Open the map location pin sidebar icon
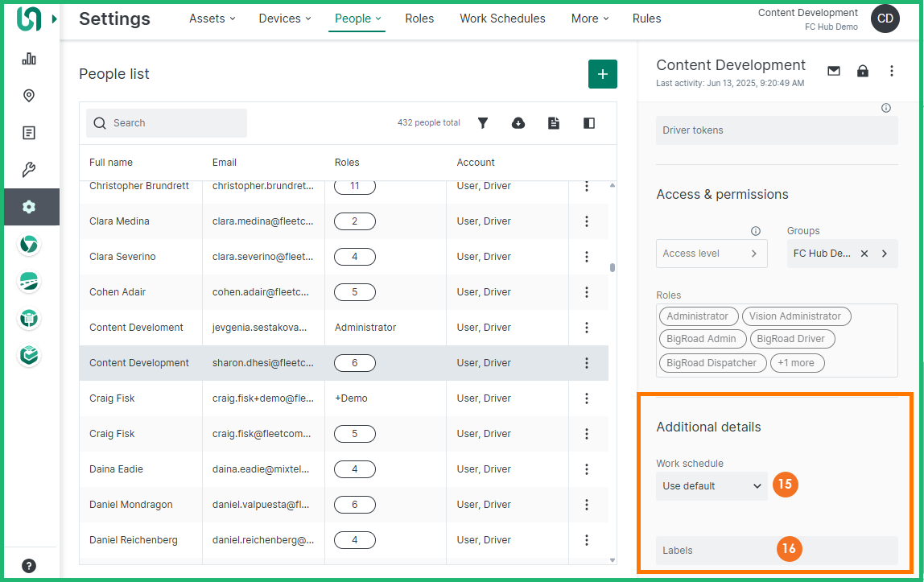 (29, 96)
